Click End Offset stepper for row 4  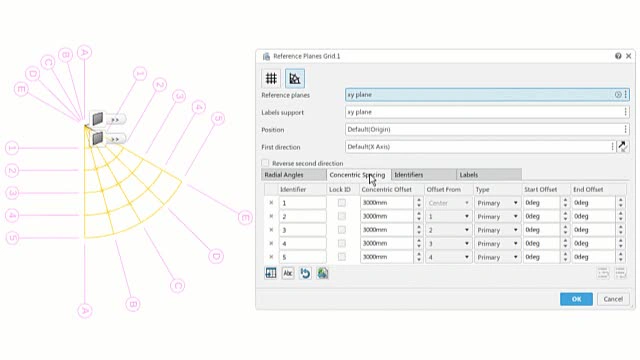tap(621, 244)
